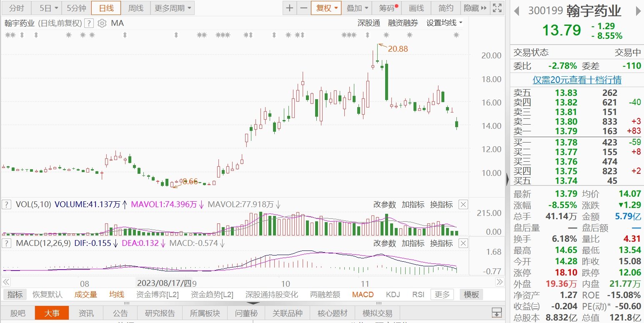This screenshot has width=644, height=323.
Task: Toggle the KDJ indicator
Action: click(x=393, y=295)
